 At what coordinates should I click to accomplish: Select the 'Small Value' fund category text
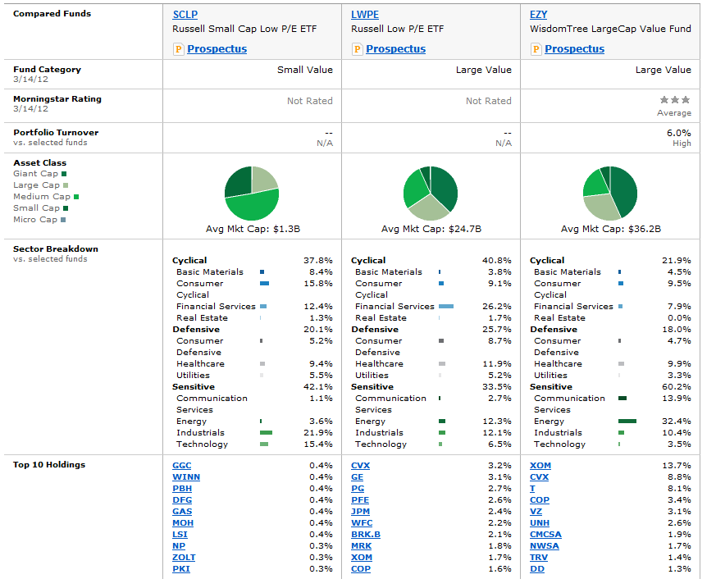[305, 70]
